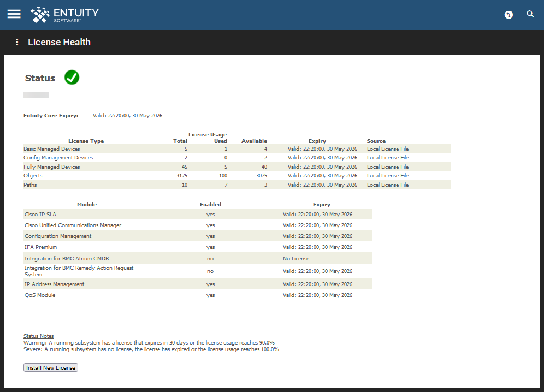Click the Paths total value 10
The image size is (544, 392).
(185, 185)
